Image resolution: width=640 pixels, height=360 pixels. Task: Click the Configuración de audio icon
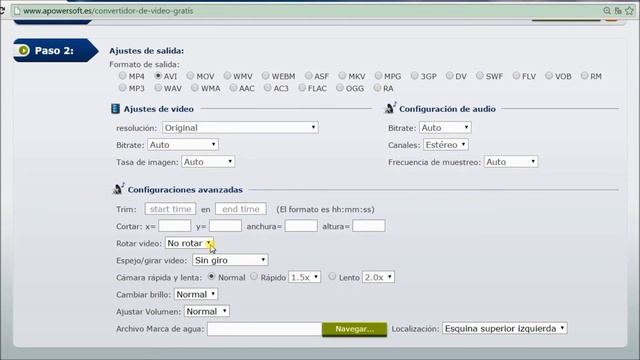(x=390, y=108)
